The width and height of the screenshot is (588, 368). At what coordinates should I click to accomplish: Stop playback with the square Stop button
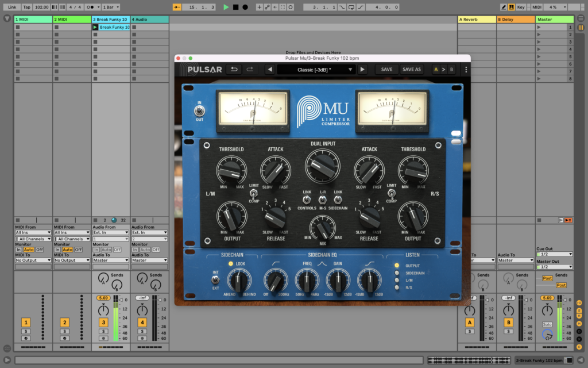pos(235,7)
